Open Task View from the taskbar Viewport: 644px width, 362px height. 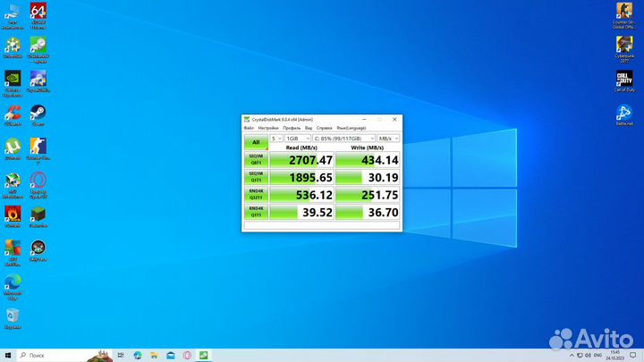coord(121,355)
